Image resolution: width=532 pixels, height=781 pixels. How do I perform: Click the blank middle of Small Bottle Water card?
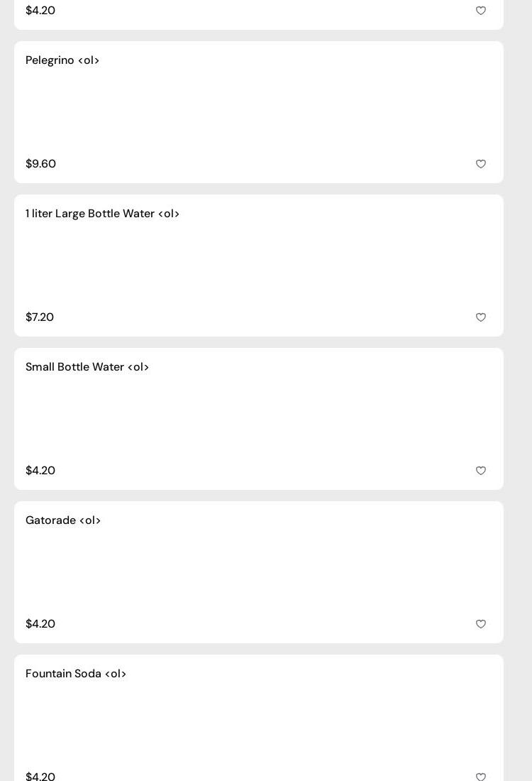(x=259, y=419)
